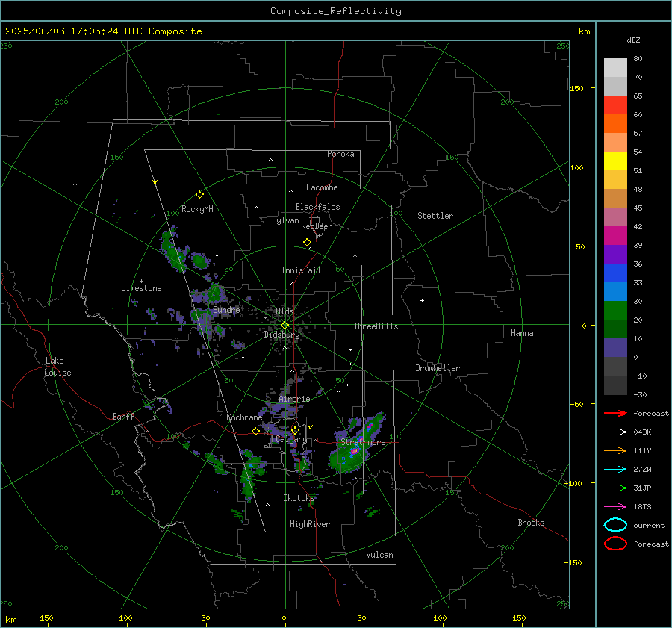Click the yellow radar-center diamond at Didsbury
672x628 pixels.
click(284, 326)
